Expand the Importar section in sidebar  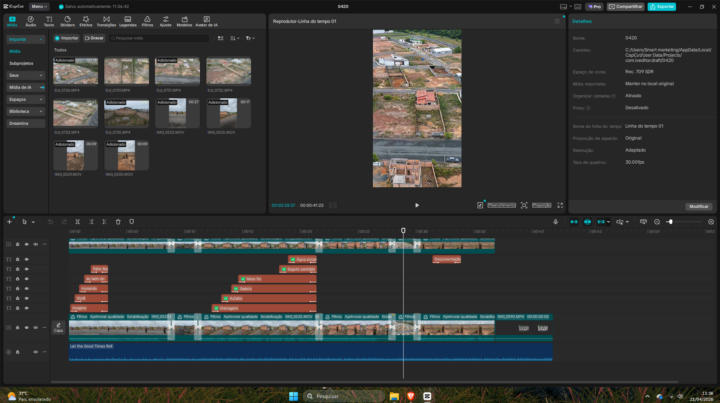point(24,39)
